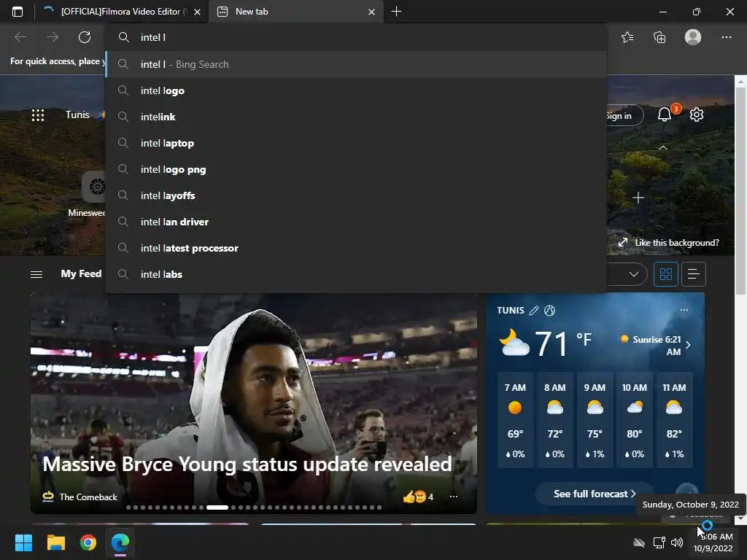The width and height of the screenshot is (747, 560).
Task: Open the Favorites star icon
Action: coord(627,37)
